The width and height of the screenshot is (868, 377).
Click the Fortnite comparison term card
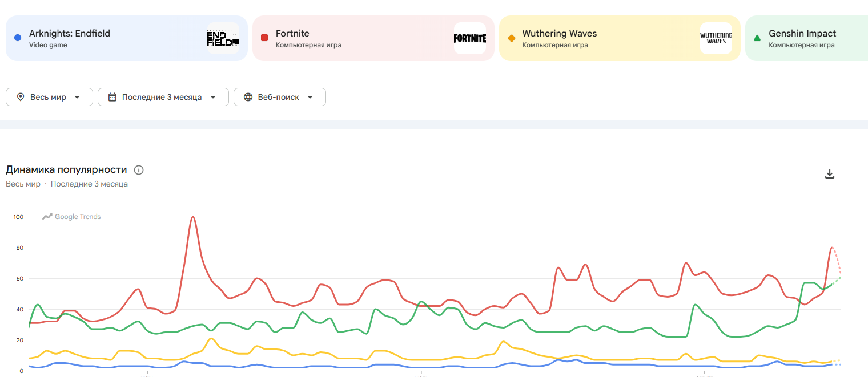(x=373, y=38)
